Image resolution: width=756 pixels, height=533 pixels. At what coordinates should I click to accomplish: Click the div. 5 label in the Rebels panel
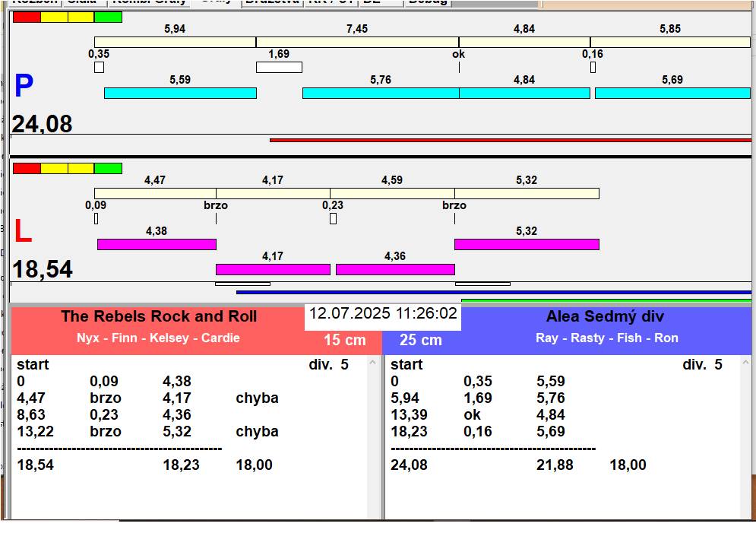click(x=328, y=365)
